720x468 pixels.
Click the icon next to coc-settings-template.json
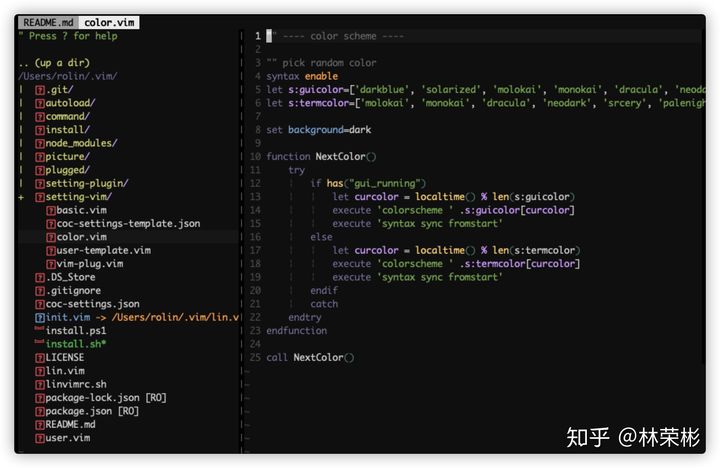[x=51, y=224]
